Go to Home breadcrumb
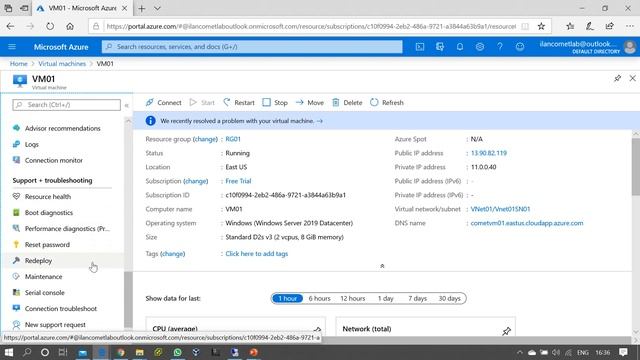Image resolution: width=640 pixels, height=360 pixels. [18, 64]
